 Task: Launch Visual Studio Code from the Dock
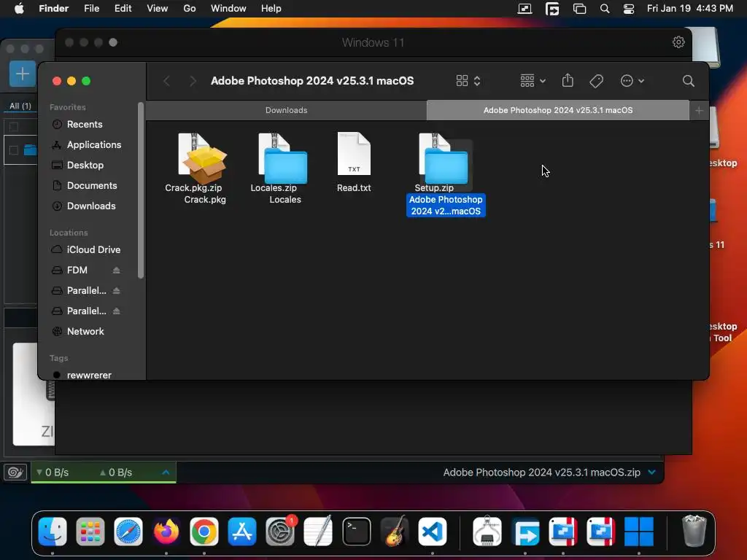coord(433,531)
